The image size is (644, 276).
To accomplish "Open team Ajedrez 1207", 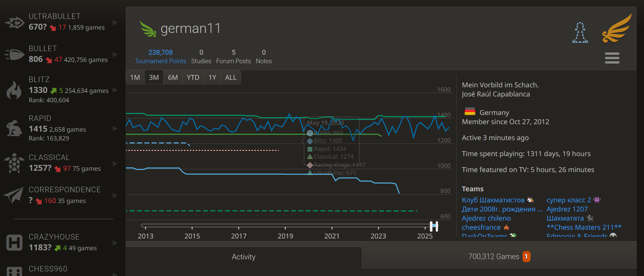I will pyautogui.click(x=567, y=209).
